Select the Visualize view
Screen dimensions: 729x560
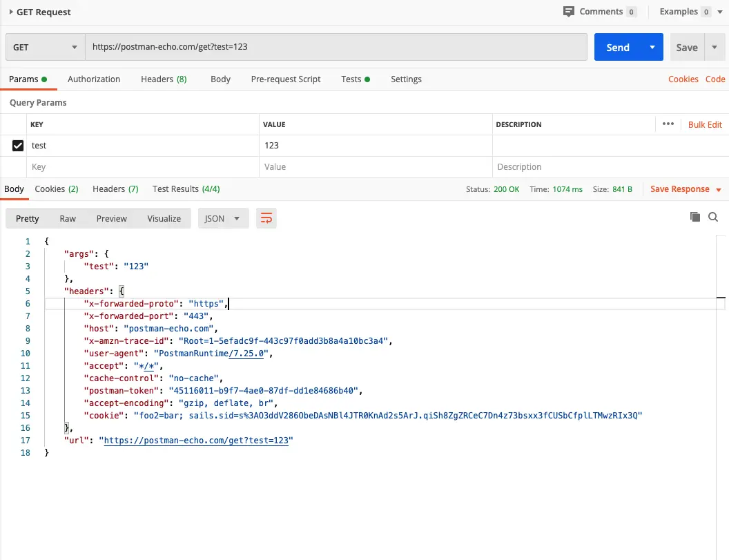(x=164, y=219)
